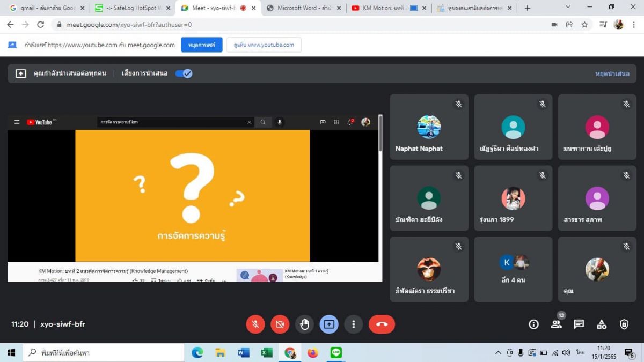Click the shared screen vertical scrollbar
Image resolution: width=644 pixels, height=362 pixels.
380,134
